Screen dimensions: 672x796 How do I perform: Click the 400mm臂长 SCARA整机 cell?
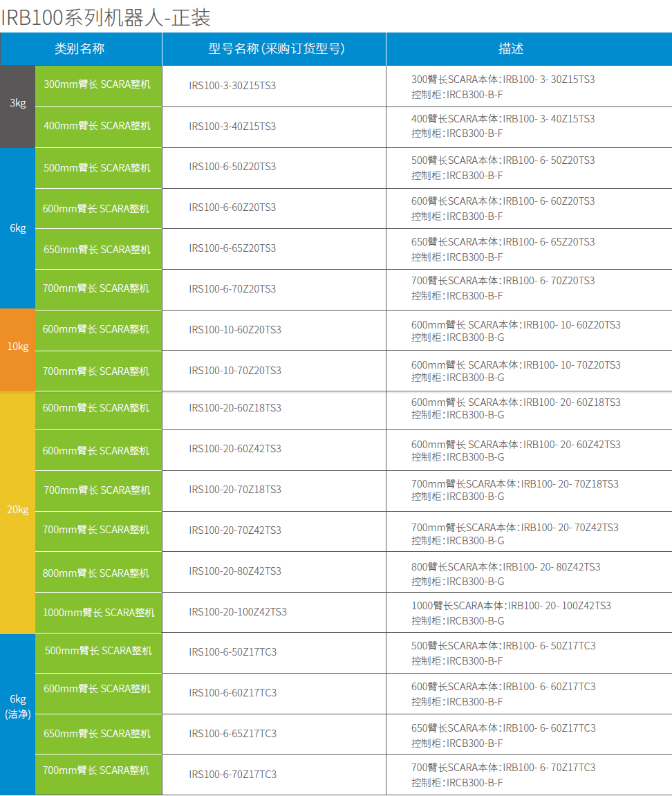[x=98, y=127]
